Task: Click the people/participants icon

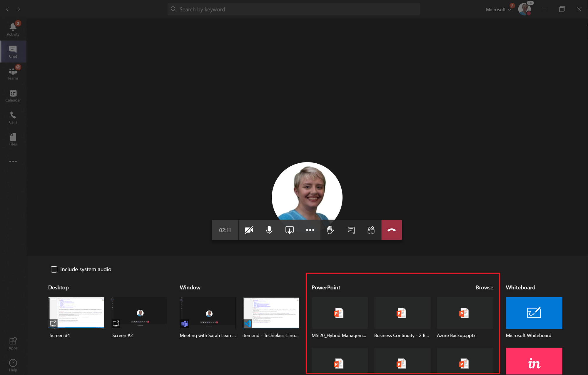Action: click(371, 230)
